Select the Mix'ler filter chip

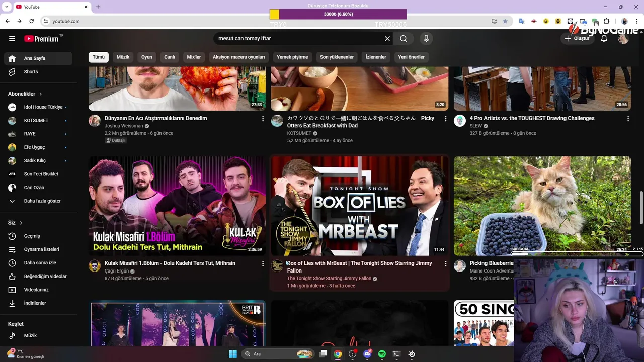(x=194, y=57)
